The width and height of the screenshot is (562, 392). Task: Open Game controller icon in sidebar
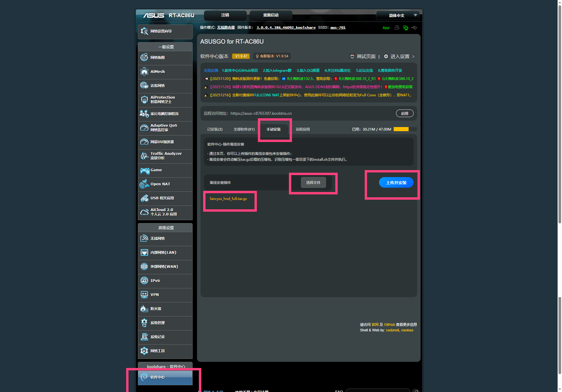[x=145, y=170]
